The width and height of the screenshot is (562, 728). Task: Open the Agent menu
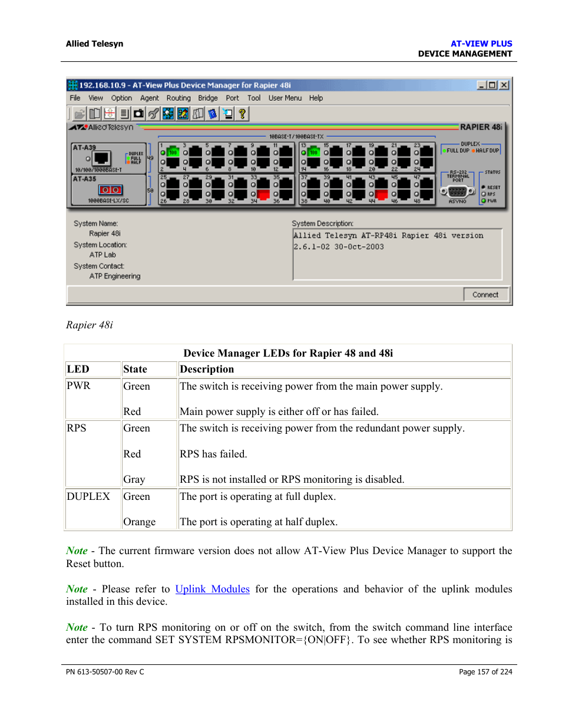point(150,98)
